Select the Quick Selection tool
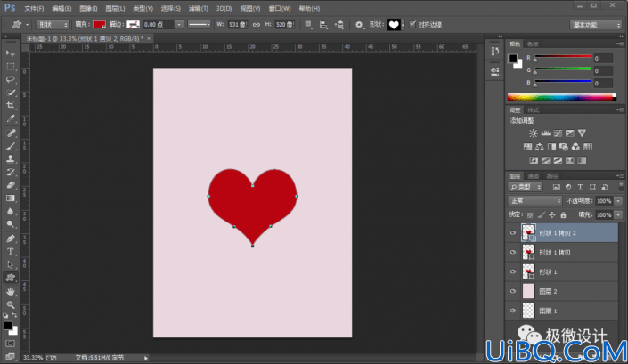This screenshot has width=628, height=364. [x=11, y=93]
